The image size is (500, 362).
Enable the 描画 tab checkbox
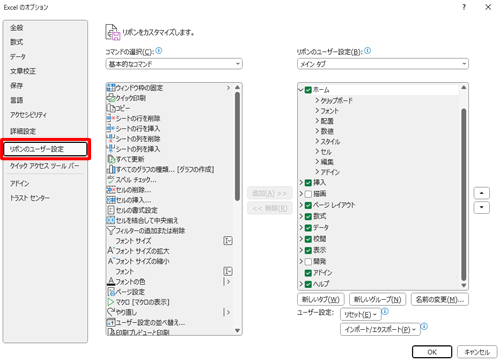[x=308, y=194]
